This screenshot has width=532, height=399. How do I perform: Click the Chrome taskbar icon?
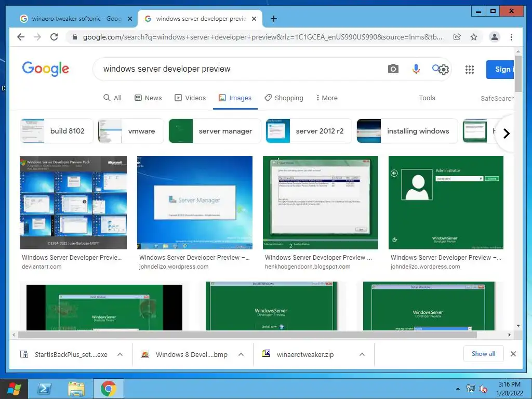coord(108,389)
